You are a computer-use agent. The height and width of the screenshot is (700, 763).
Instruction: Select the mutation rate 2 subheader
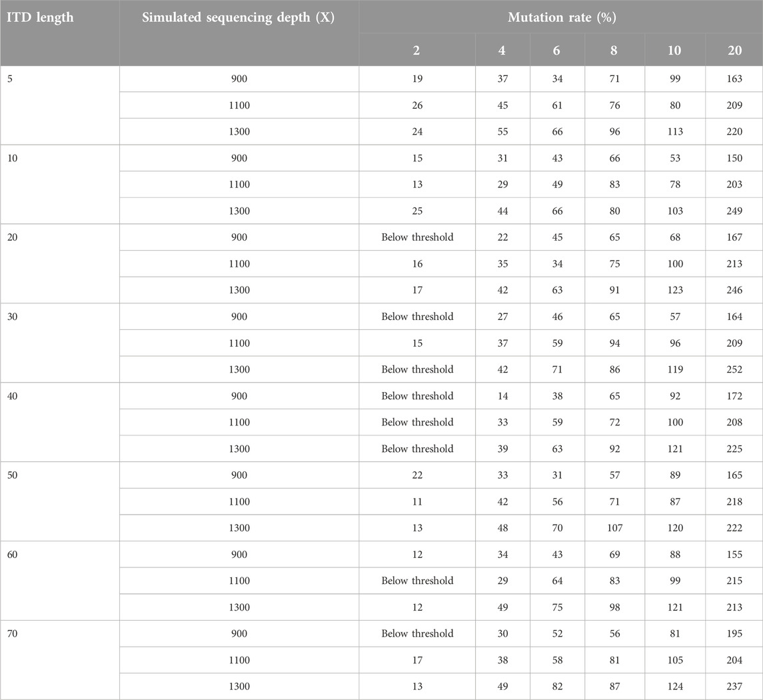416,50
